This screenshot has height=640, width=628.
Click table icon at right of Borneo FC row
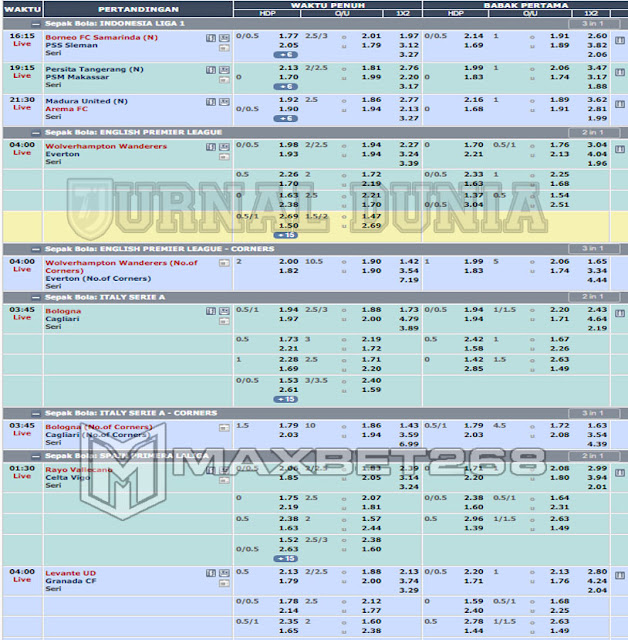pyautogui.click(x=620, y=40)
